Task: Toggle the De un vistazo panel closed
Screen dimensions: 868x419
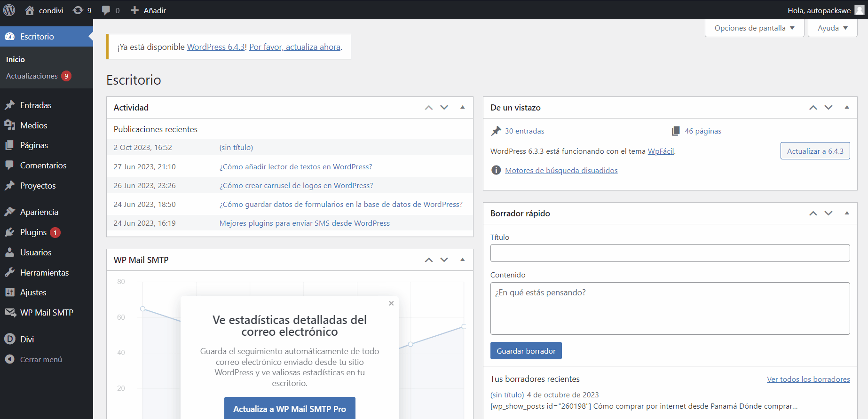Action: pos(847,107)
